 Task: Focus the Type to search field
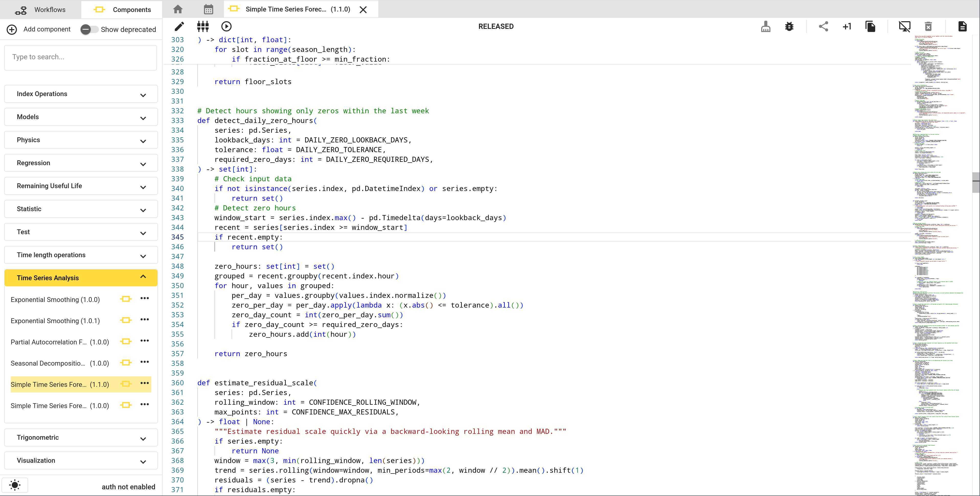(x=81, y=57)
